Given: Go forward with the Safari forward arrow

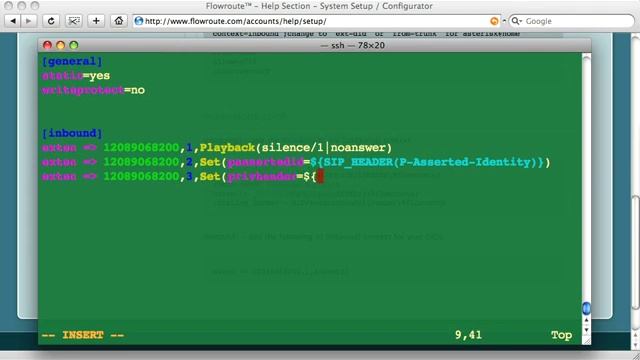Looking at the screenshot, I should [29, 21].
